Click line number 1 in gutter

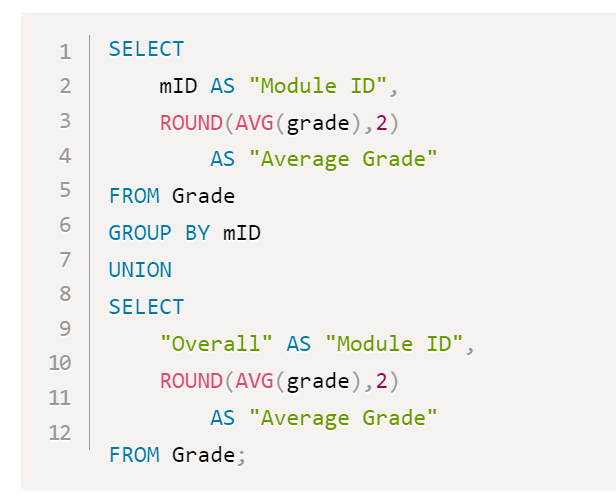coord(65,52)
